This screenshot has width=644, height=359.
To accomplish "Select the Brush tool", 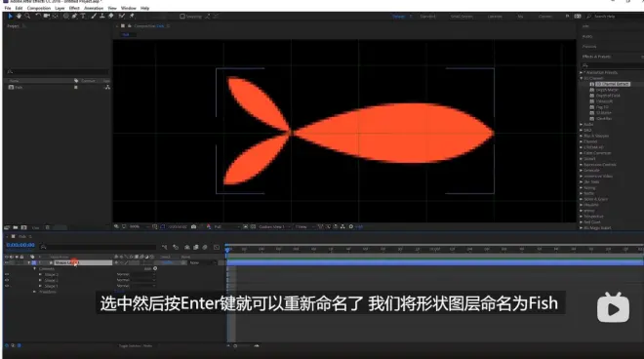I will (x=94, y=16).
